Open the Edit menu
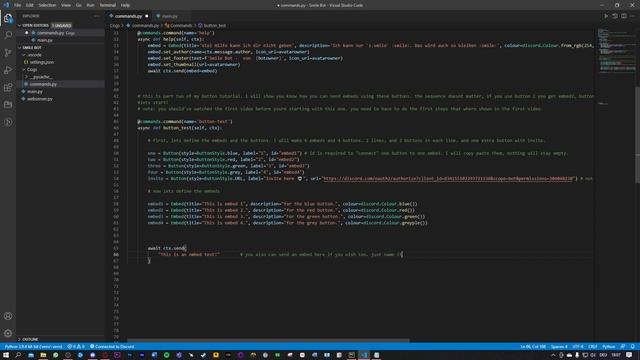The image size is (640, 360). [29, 5]
